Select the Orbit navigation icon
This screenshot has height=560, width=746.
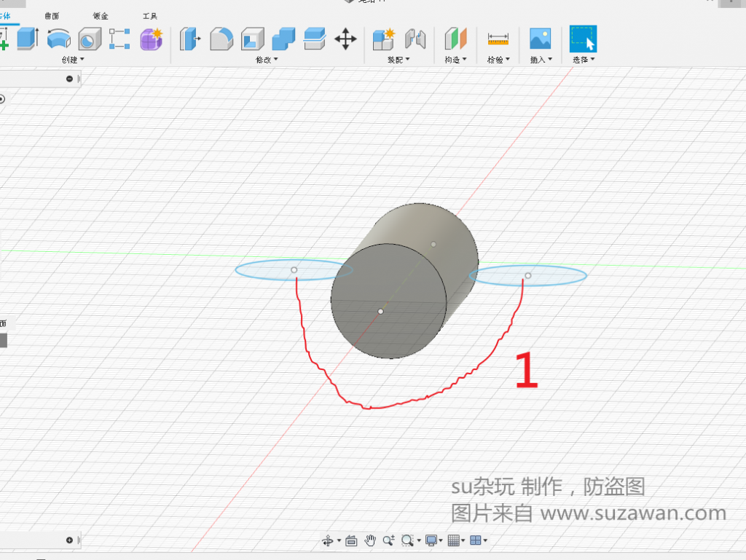[328, 540]
